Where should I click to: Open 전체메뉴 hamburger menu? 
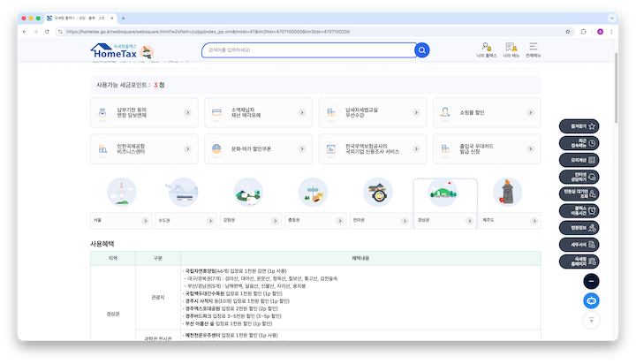pyautogui.click(x=533, y=49)
